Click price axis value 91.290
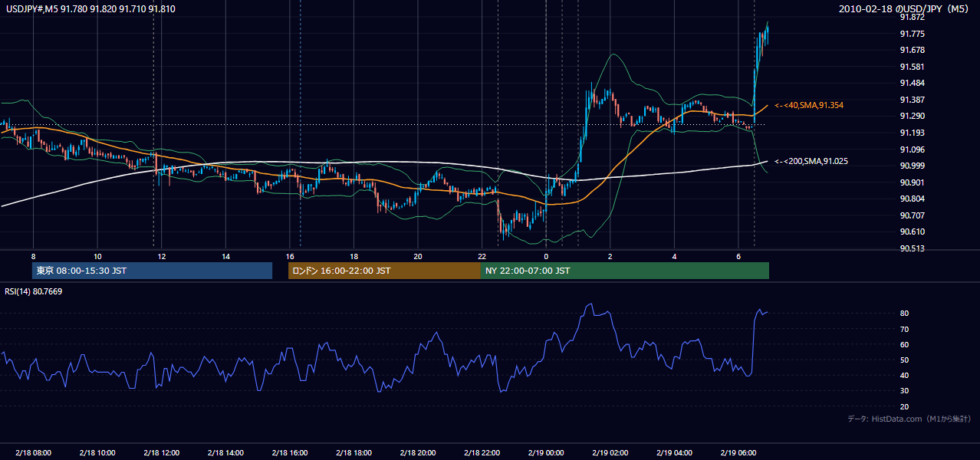 (x=913, y=116)
